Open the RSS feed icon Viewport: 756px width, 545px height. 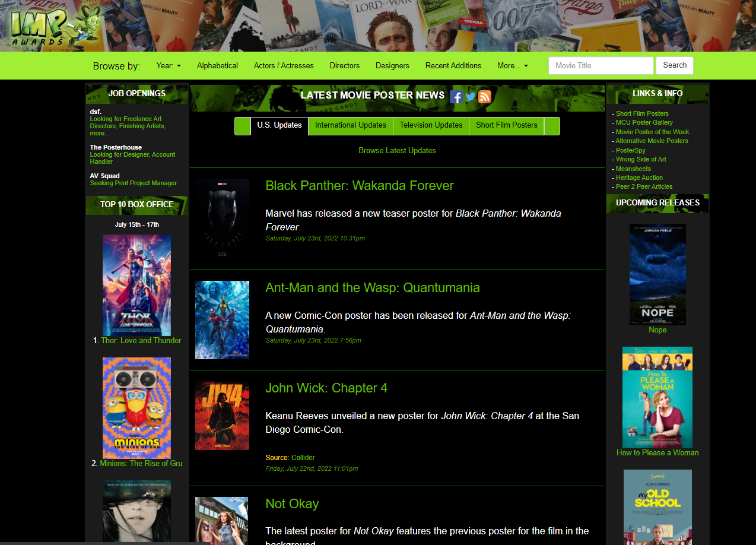(485, 97)
